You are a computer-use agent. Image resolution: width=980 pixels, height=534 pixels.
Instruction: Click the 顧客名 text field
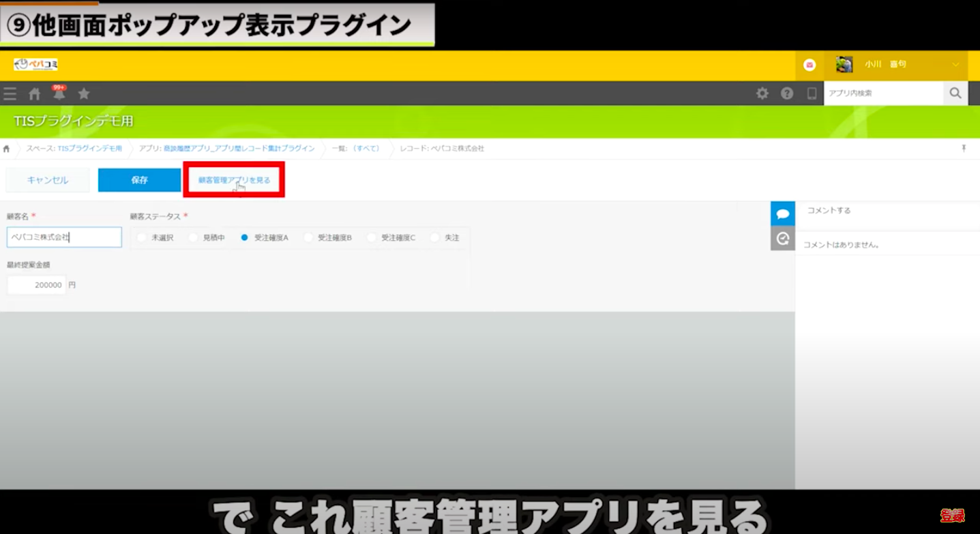64,237
